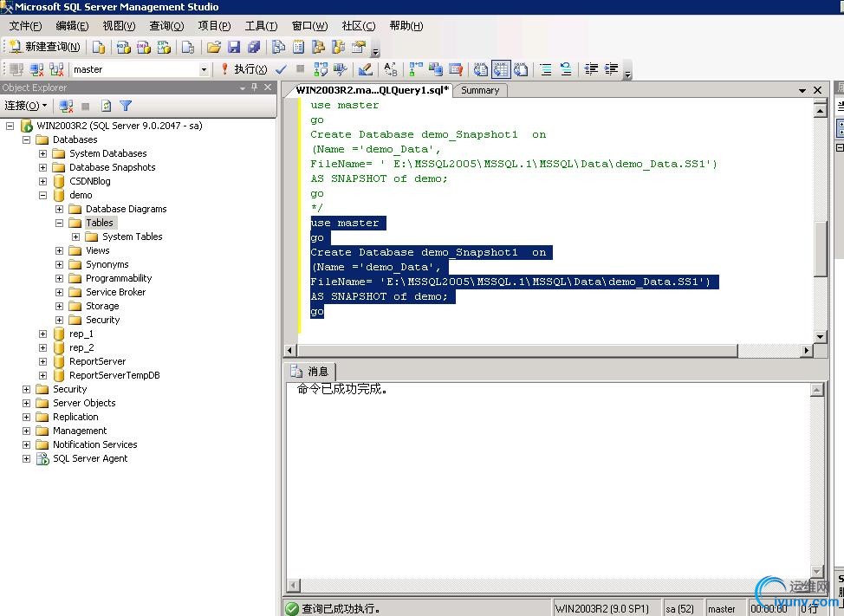
Task: Open the Registered Servers window icon
Action: [278, 47]
